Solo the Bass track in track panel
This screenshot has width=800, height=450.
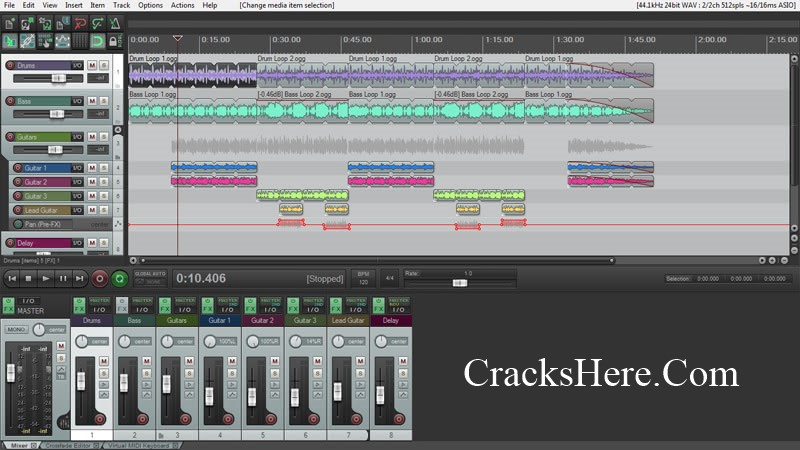click(104, 101)
